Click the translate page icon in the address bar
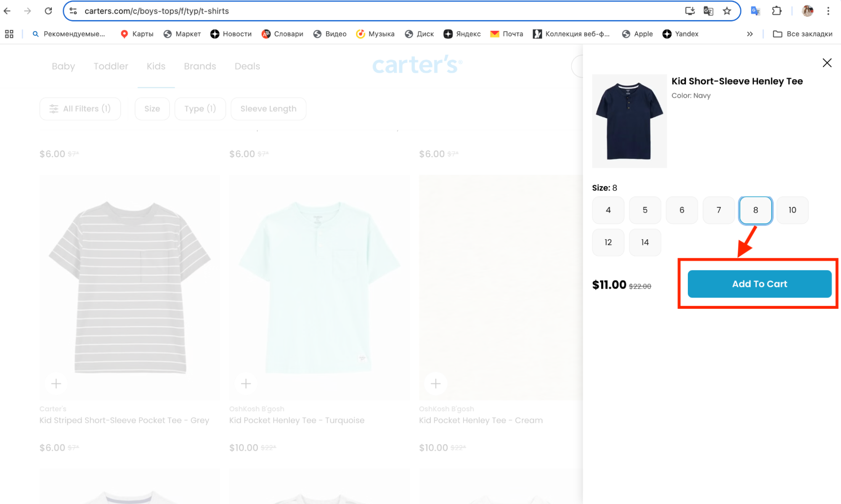This screenshot has width=841, height=504. click(708, 11)
